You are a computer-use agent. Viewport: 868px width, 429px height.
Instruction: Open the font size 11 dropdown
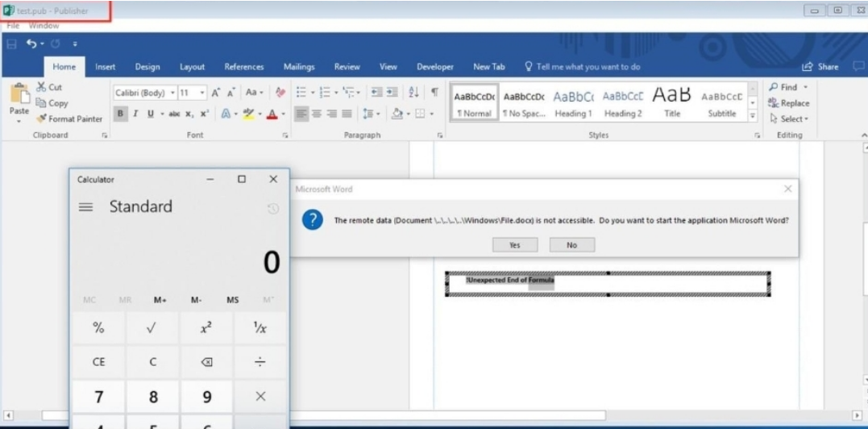coord(202,93)
